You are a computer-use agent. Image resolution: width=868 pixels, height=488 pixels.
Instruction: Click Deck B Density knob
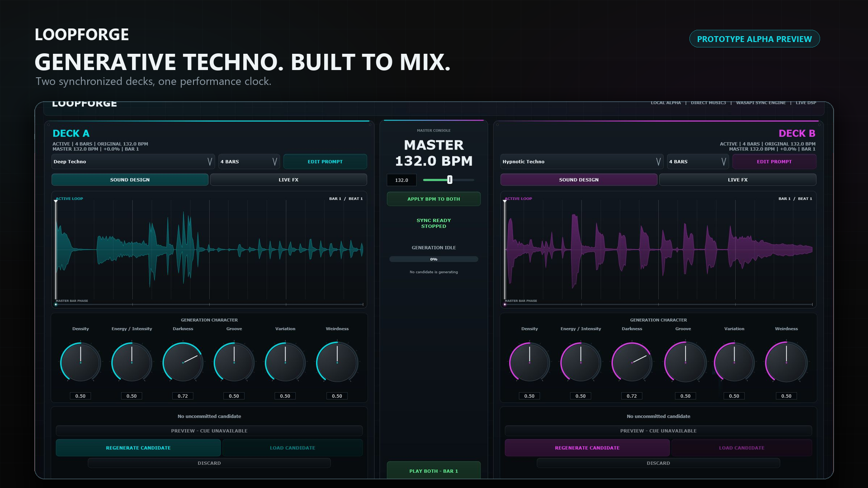pyautogui.click(x=529, y=362)
